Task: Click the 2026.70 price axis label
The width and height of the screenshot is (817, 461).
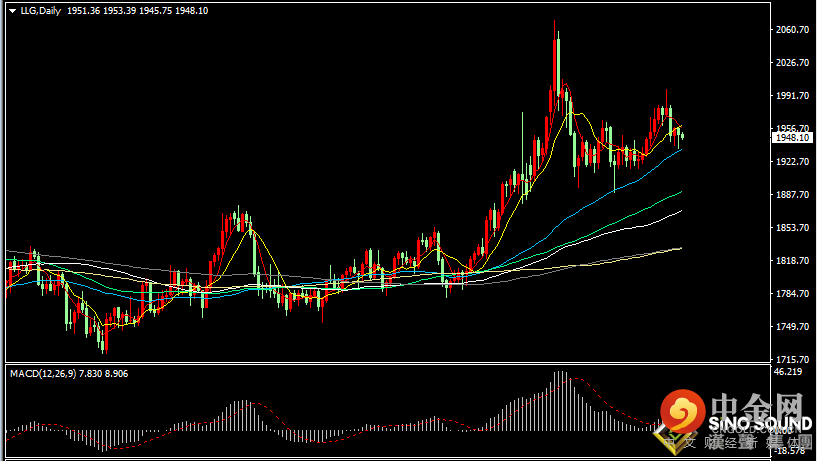Action: click(794, 63)
